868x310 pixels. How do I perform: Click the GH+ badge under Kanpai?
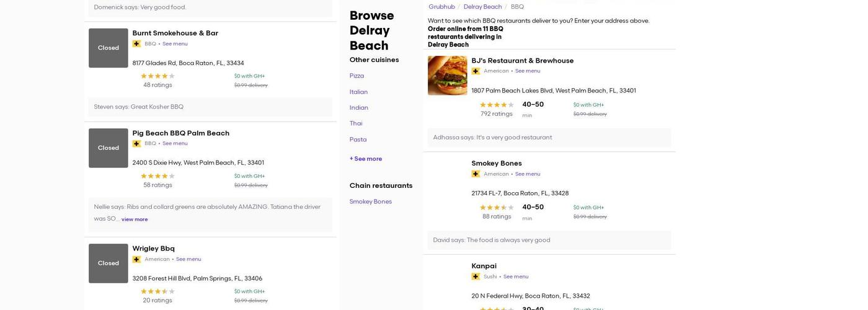coord(476,277)
